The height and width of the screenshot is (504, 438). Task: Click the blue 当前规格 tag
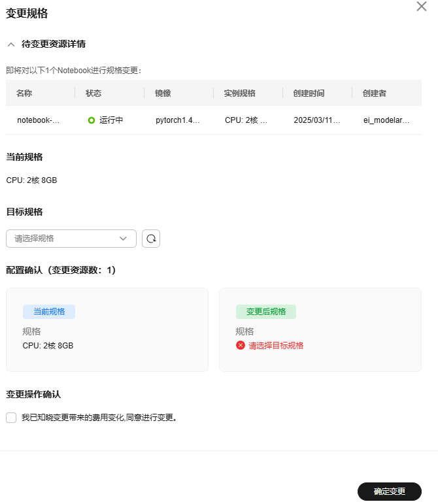(49, 311)
